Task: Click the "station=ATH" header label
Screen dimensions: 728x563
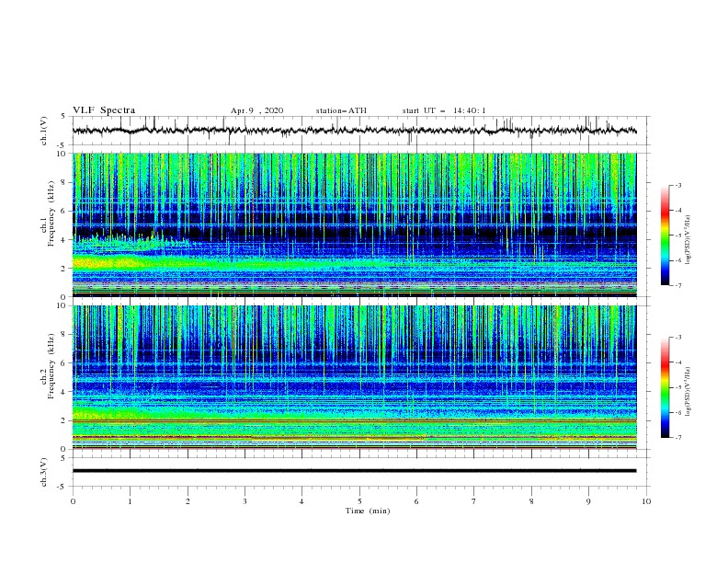Action: (x=341, y=110)
